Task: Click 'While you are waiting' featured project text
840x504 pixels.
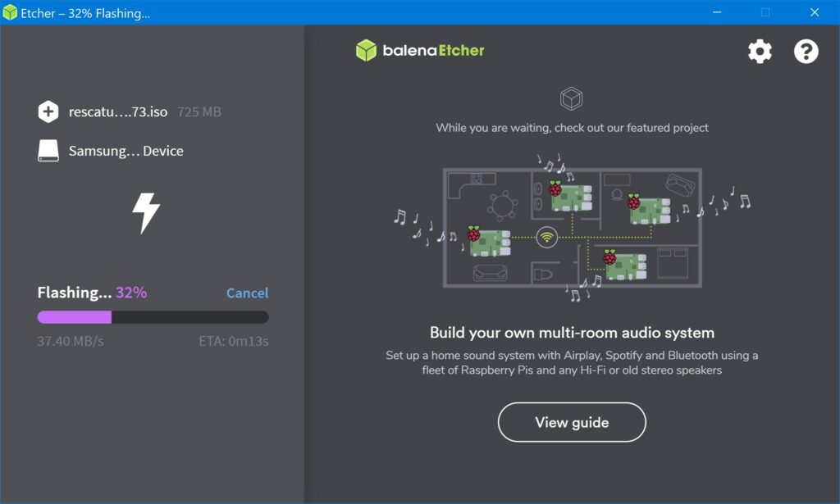Action: (x=572, y=128)
